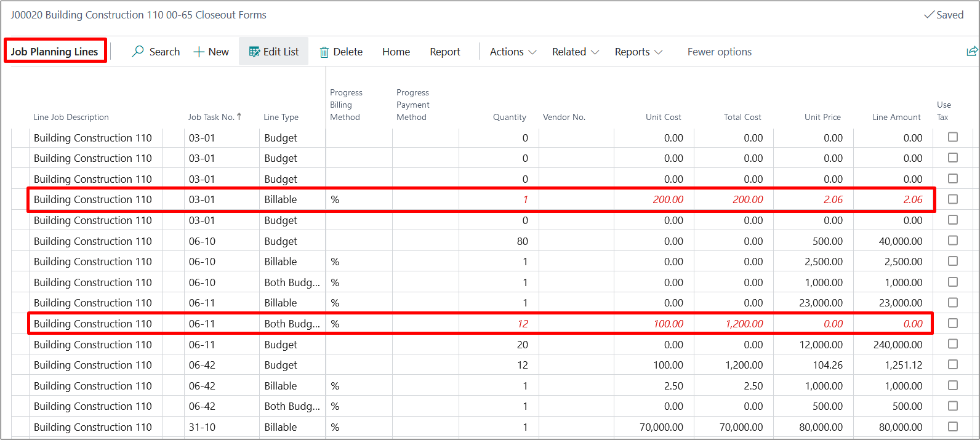980x440 pixels.
Task: Click Unit Price cell showing 23,000.00
Action: [816, 303]
